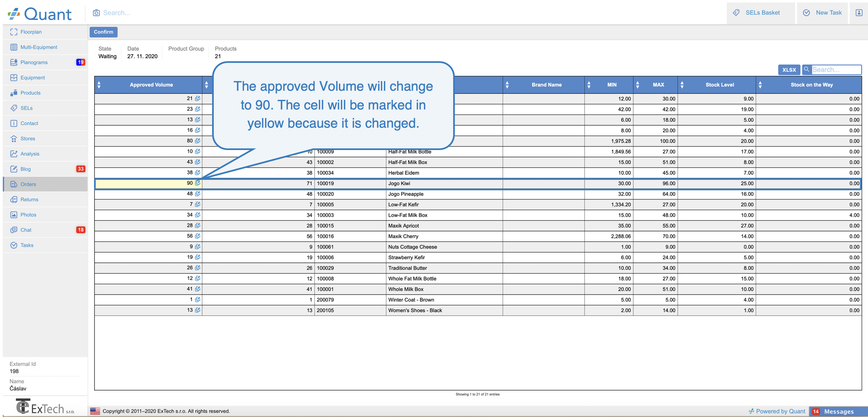Viewport: 868px width, 417px height.
Task: Edit approved volume in Women's Shoes - Black row
Action: [198, 310]
